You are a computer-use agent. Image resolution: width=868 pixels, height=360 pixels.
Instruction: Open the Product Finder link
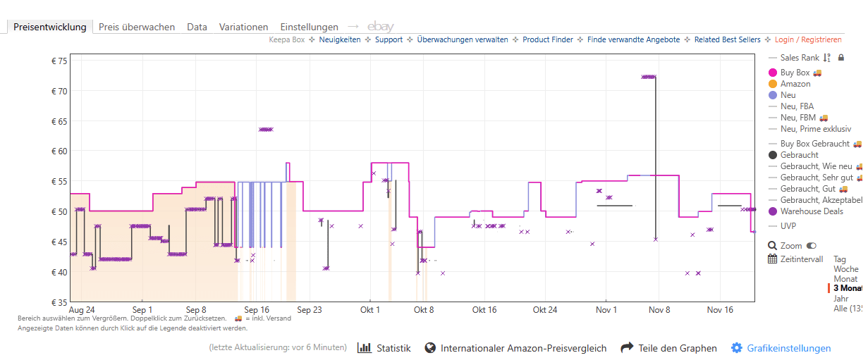click(547, 39)
